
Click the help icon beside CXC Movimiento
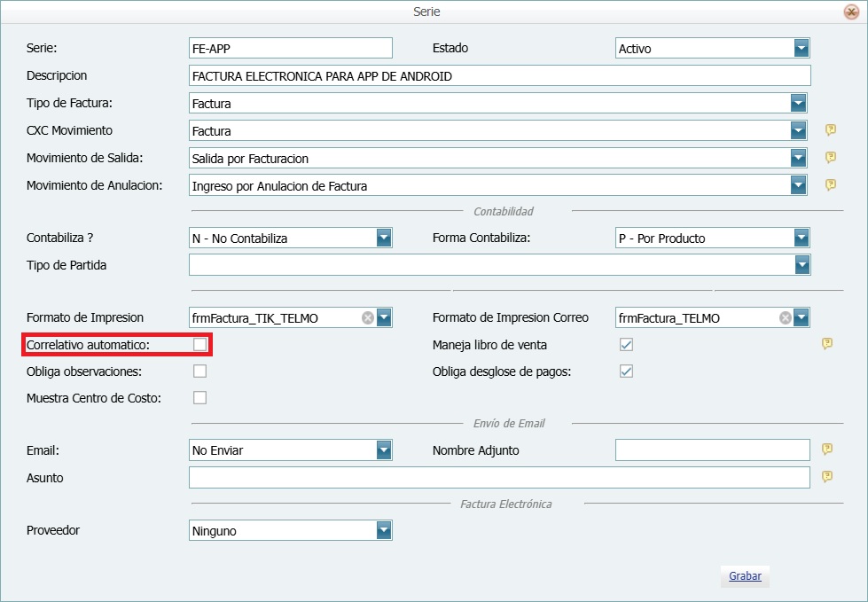tap(830, 130)
